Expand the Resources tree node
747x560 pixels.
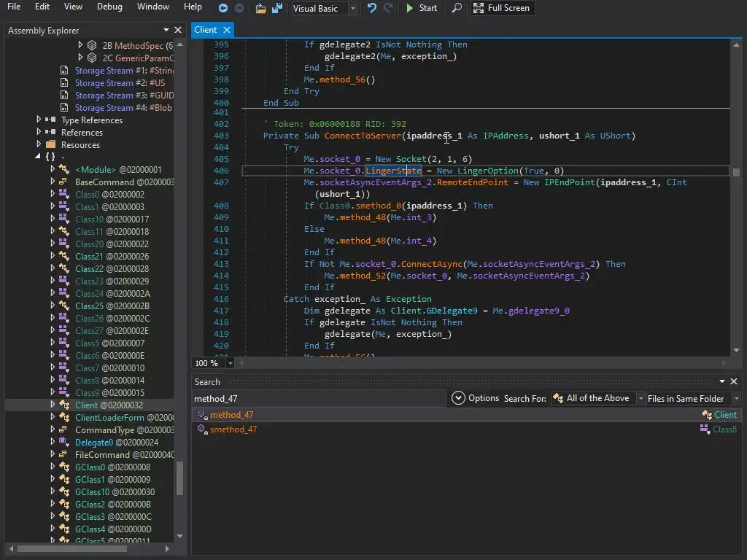click(x=39, y=145)
